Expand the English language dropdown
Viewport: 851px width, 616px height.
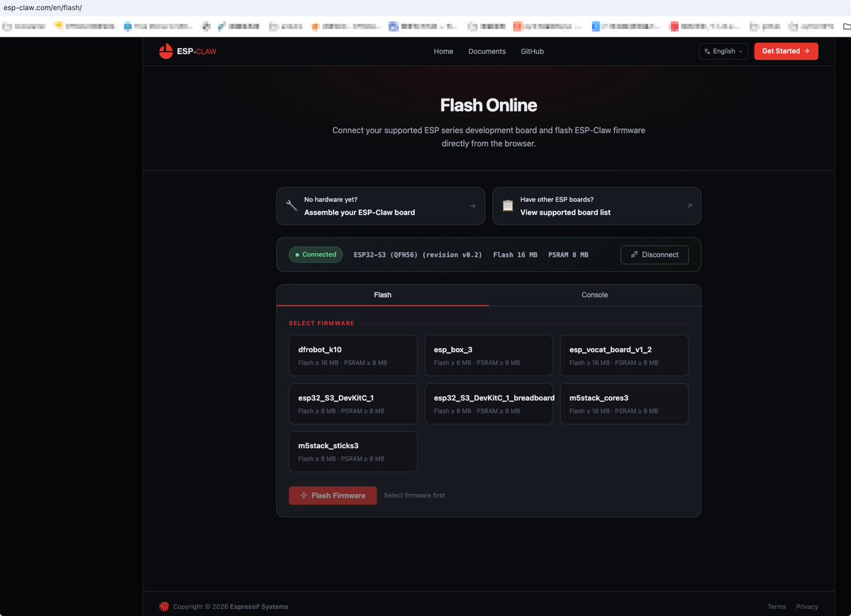coord(723,51)
